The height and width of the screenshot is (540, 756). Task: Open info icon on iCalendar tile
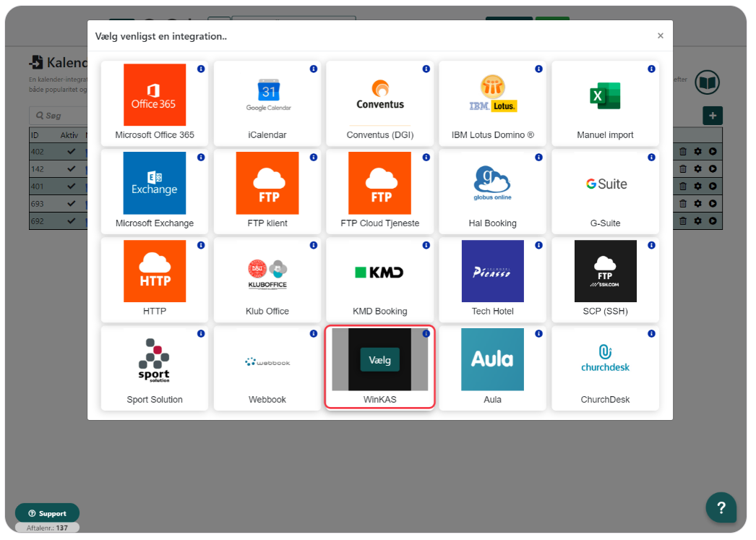pos(314,69)
